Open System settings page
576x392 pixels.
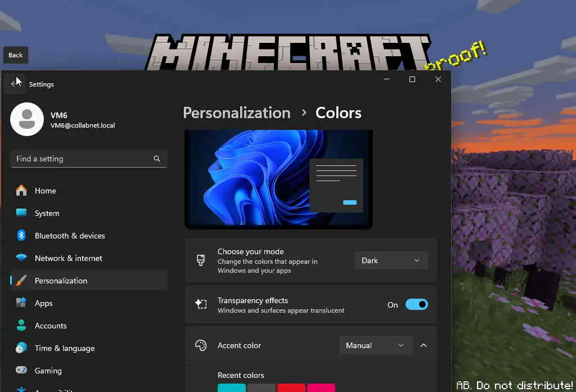89,213
